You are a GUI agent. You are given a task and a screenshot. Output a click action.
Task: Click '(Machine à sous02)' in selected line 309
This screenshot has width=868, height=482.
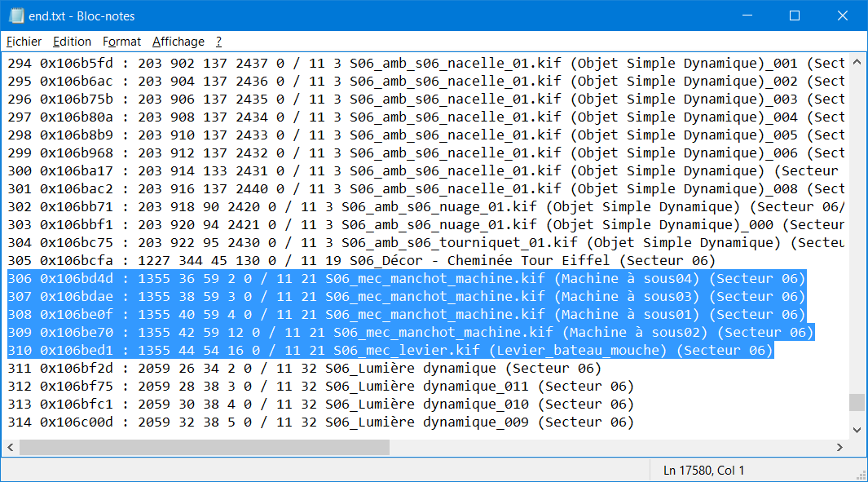click(635, 333)
